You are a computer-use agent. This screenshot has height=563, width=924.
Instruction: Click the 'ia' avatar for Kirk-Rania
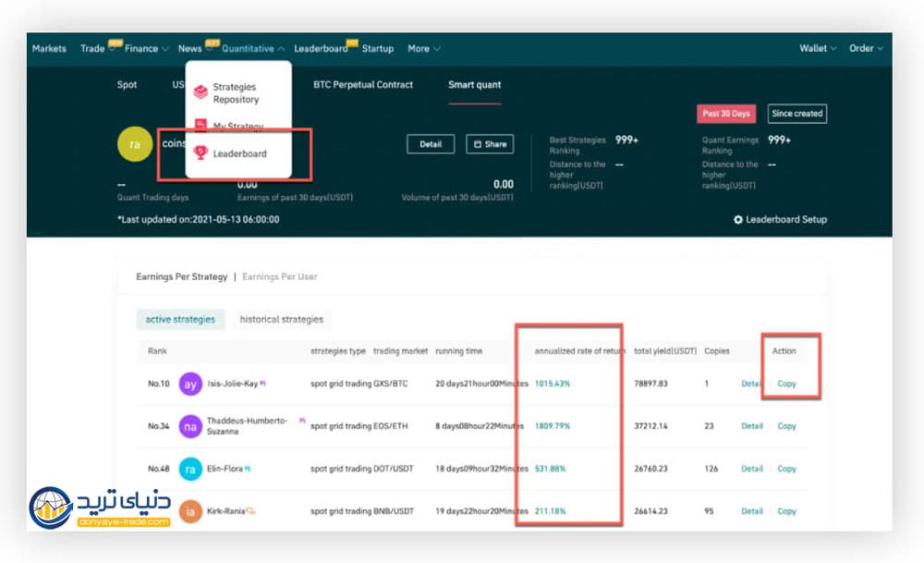click(190, 511)
